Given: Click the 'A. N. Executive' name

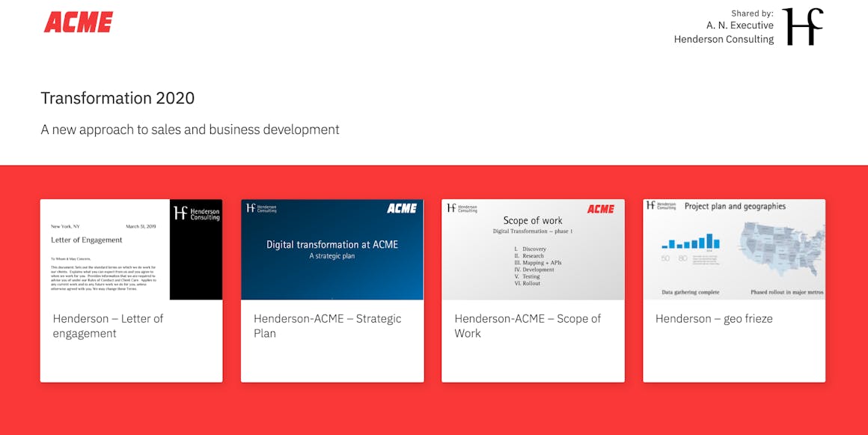Looking at the screenshot, I should click(740, 25).
